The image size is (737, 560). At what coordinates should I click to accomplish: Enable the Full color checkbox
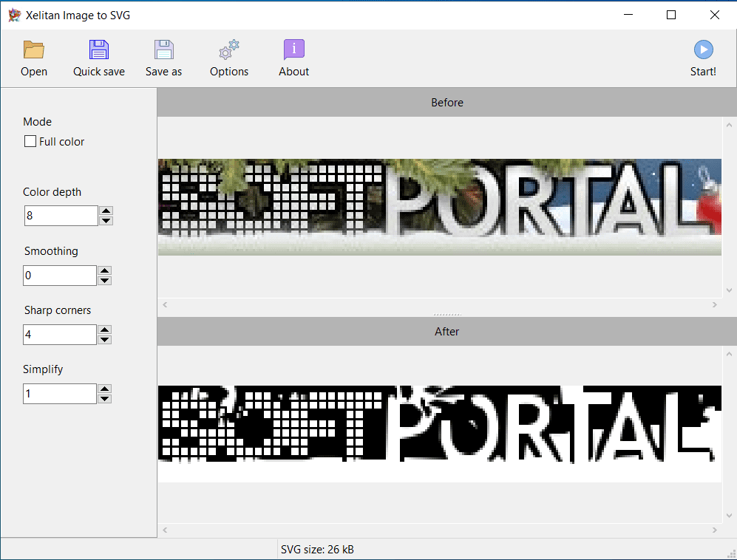point(30,141)
